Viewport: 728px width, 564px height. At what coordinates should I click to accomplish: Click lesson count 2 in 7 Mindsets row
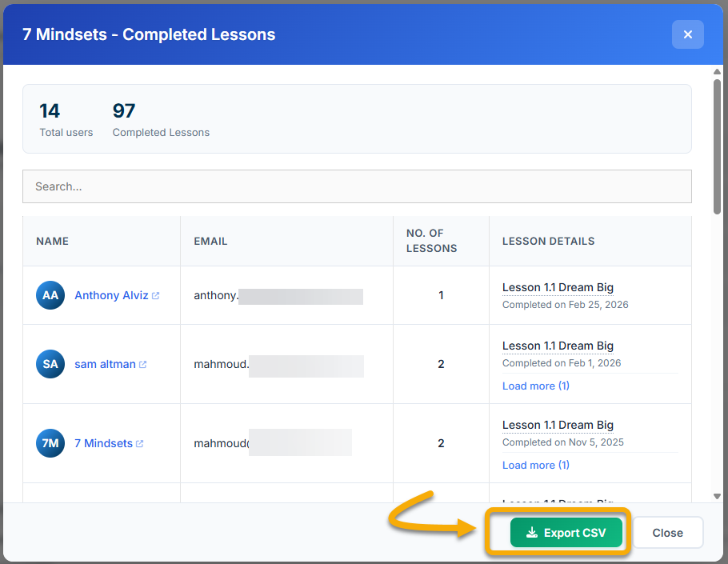point(441,443)
